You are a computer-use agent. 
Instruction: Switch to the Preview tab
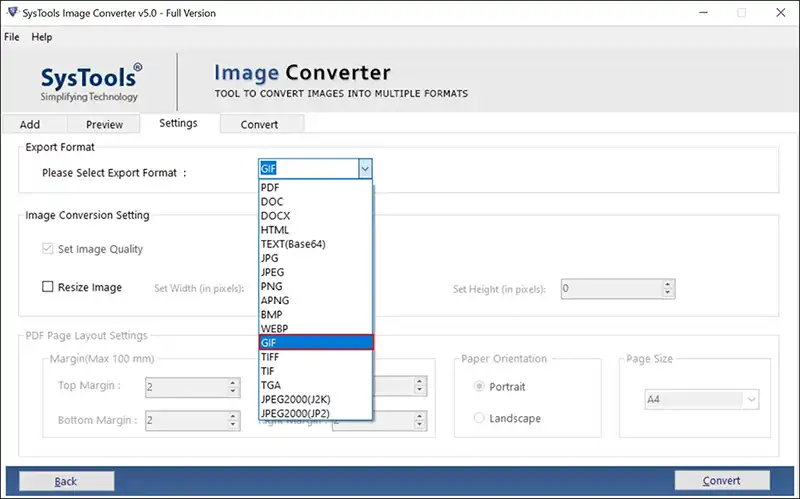pos(104,124)
